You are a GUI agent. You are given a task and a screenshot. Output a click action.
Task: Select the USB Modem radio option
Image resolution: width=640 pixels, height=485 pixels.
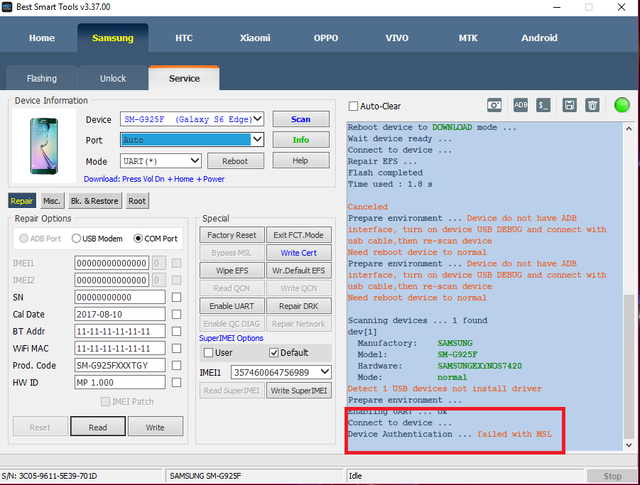click(x=76, y=238)
